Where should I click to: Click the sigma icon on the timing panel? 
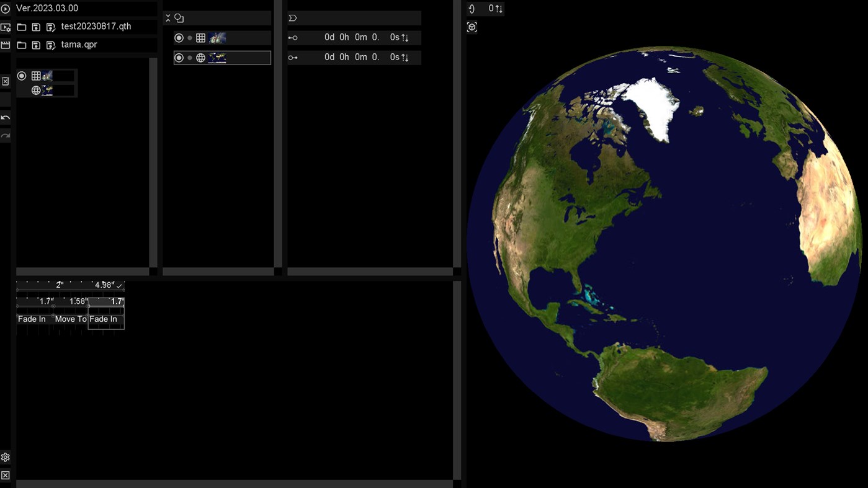point(293,17)
